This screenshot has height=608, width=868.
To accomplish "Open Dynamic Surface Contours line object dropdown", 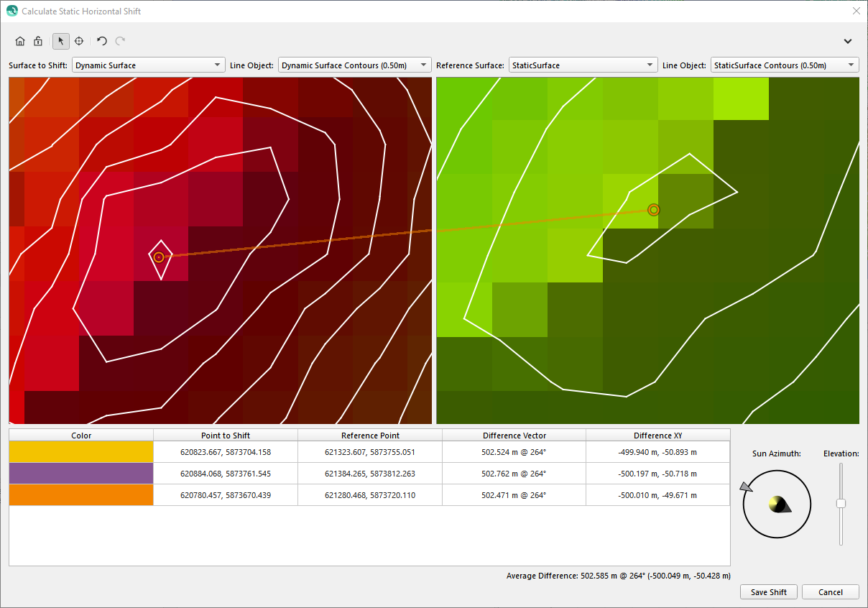I will click(x=354, y=65).
